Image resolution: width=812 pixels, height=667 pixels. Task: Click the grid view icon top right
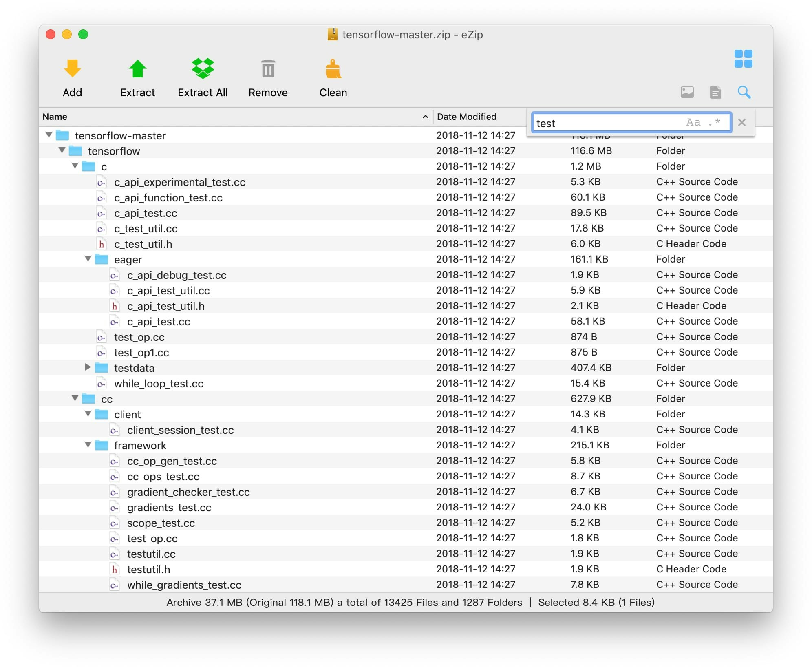744,60
